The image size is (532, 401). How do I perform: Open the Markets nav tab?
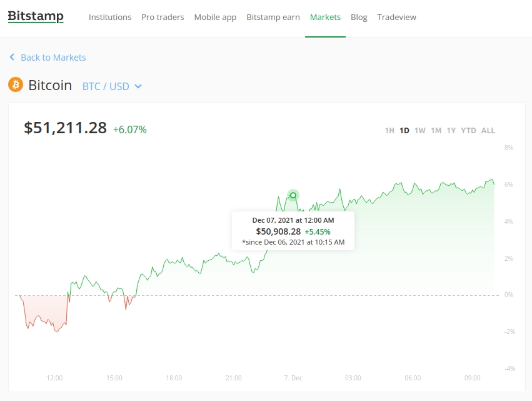[325, 17]
